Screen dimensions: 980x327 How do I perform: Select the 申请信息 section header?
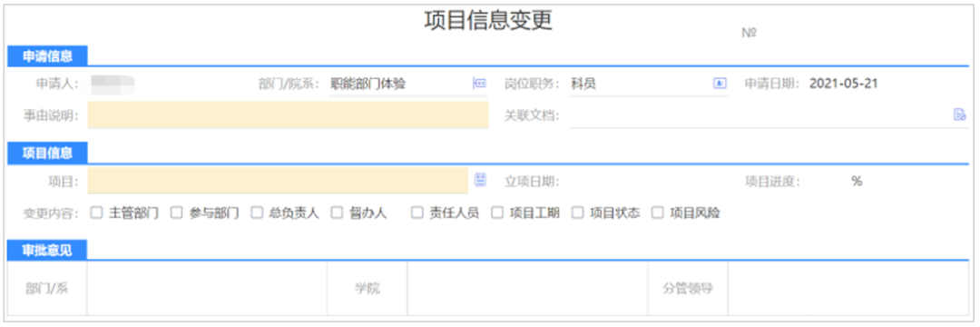[47, 55]
